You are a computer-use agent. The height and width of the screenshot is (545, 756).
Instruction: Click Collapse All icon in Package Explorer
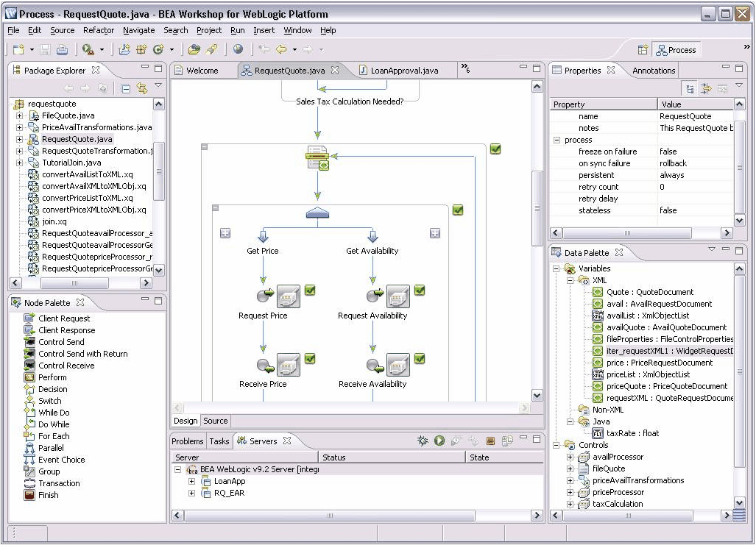tap(126, 89)
